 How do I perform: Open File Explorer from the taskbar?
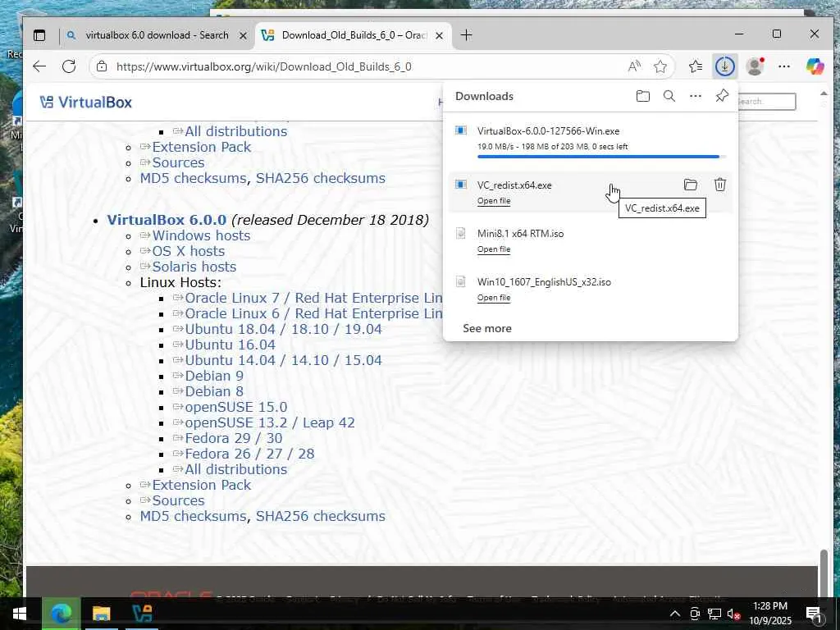(x=101, y=614)
